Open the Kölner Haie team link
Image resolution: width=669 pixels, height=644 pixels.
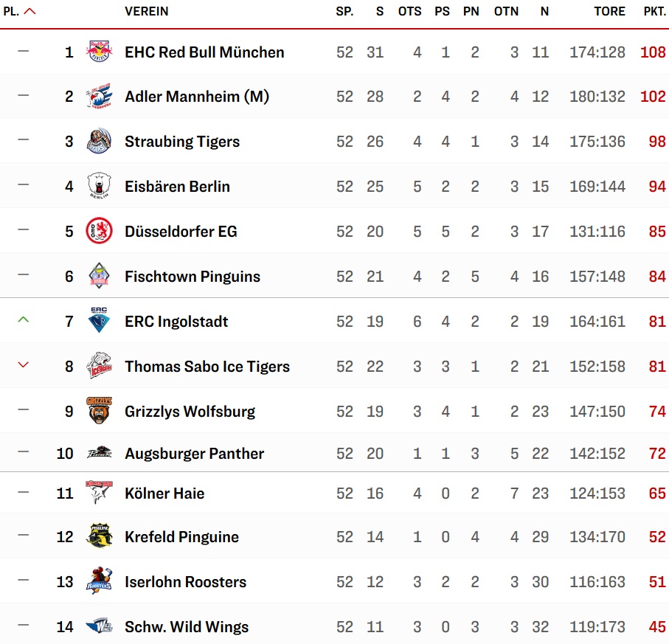click(164, 494)
